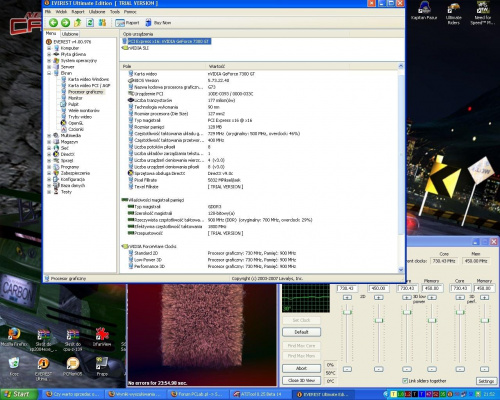Open the Fraps desktop icon
This screenshot has height=400, width=500.
pos(102,367)
